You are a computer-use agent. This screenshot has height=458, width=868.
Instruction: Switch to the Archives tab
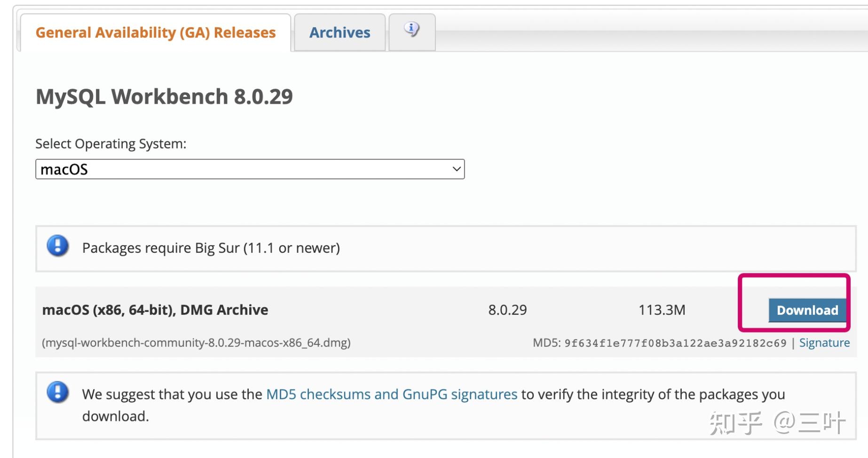pyautogui.click(x=339, y=32)
